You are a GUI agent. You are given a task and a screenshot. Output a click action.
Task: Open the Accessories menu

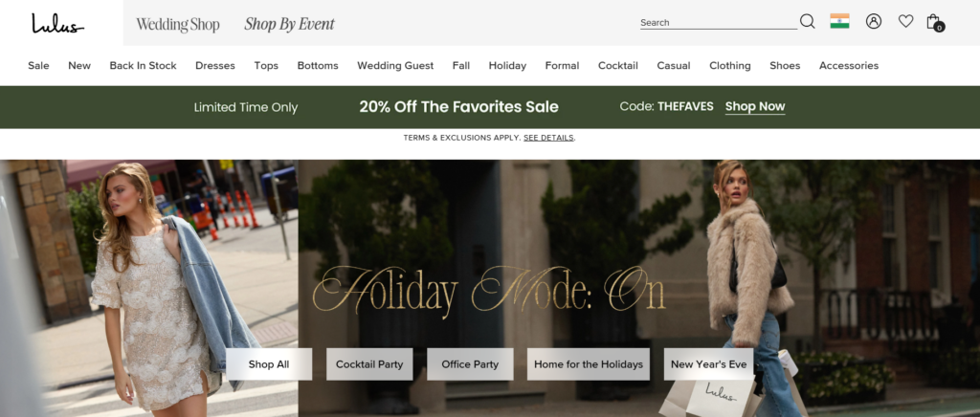tap(849, 66)
